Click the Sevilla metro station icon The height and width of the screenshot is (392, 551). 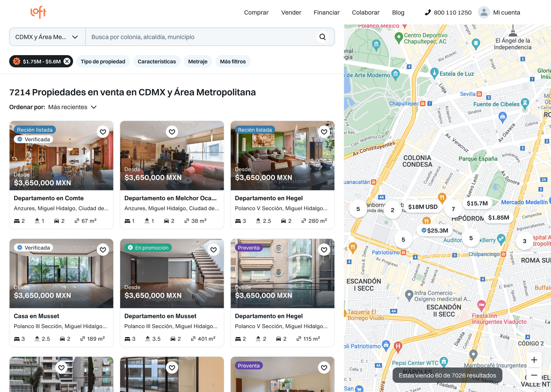(x=479, y=94)
